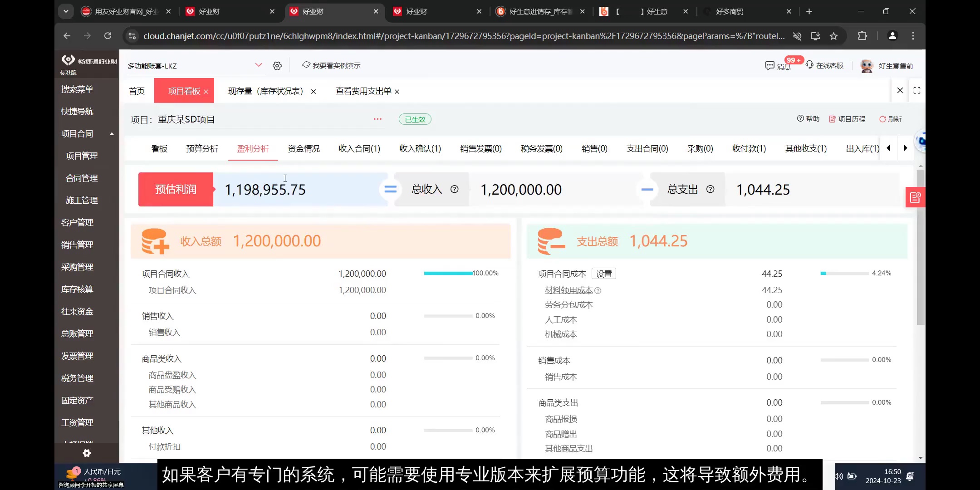This screenshot has width=980, height=490.
Task: Click the 100.00% income progress bar
Action: click(x=447, y=273)
